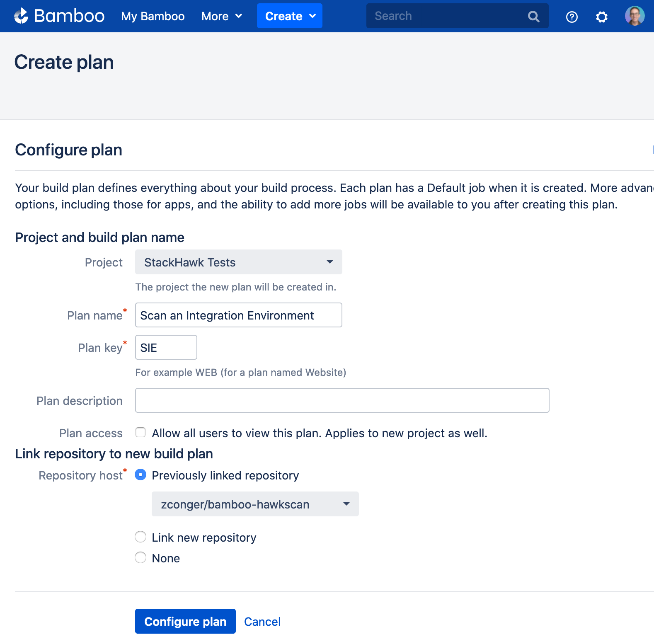Expand the Create dropdown button
Viewport: 654px width, 644px height.
289,16
